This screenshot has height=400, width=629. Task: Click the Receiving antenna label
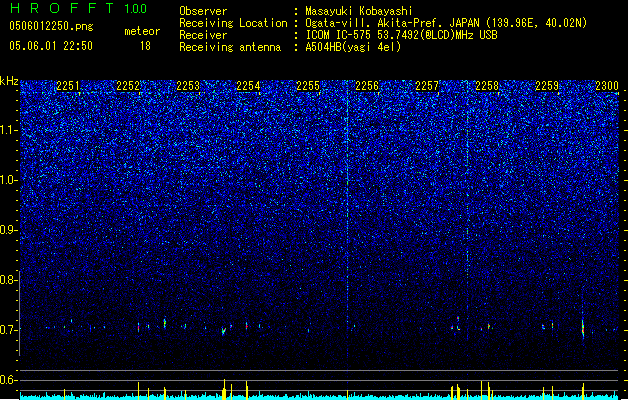230,47
